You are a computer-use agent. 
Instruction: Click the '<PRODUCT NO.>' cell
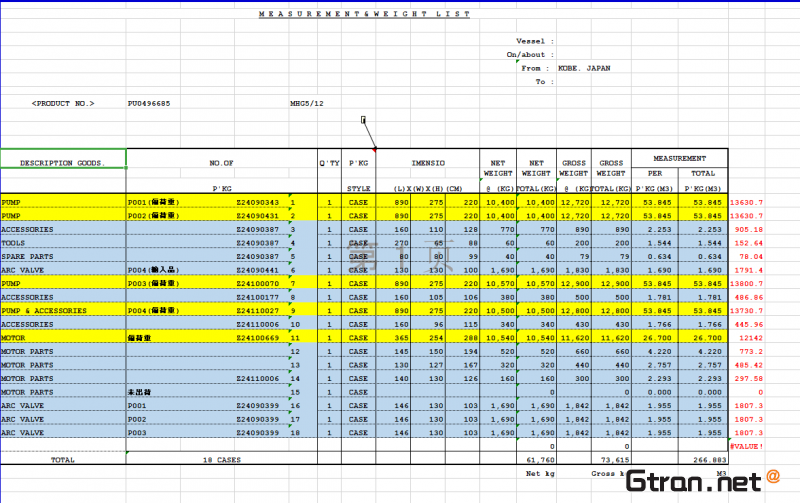[63, 104]
